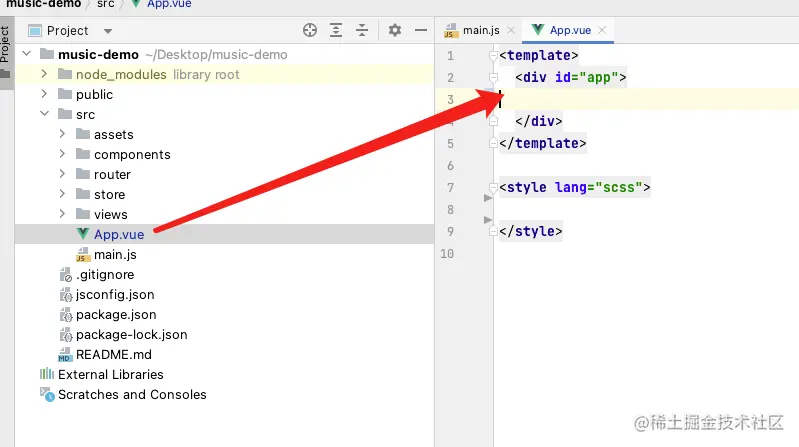This screenshot has height=447, width=799.
Task: Close the main.js editor tab
Action: point(511,31)
